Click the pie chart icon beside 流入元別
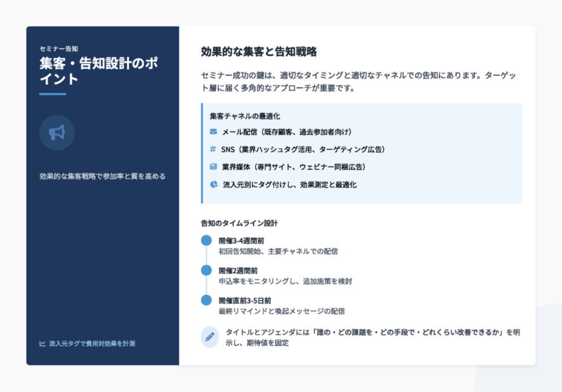562x392 pixels. coord(213,185)
